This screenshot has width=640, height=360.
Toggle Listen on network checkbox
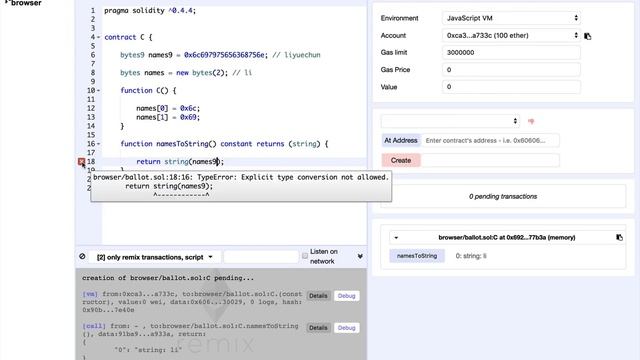[x=304, y=256]
